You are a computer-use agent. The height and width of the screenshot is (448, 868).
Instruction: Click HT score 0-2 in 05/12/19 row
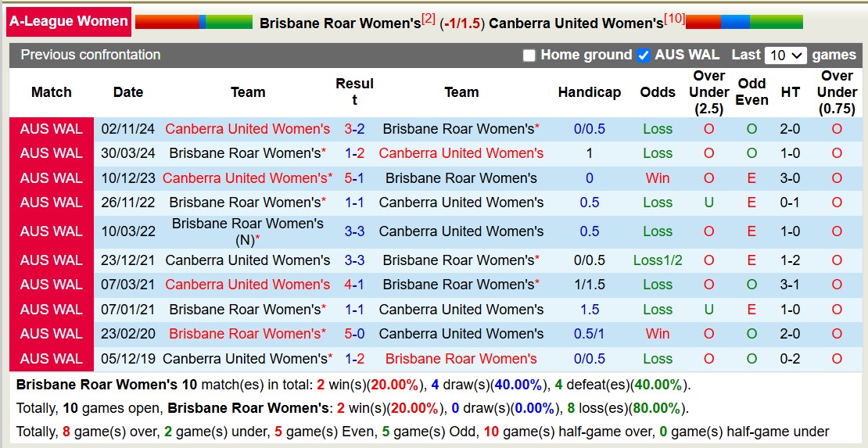pos(790,359)
